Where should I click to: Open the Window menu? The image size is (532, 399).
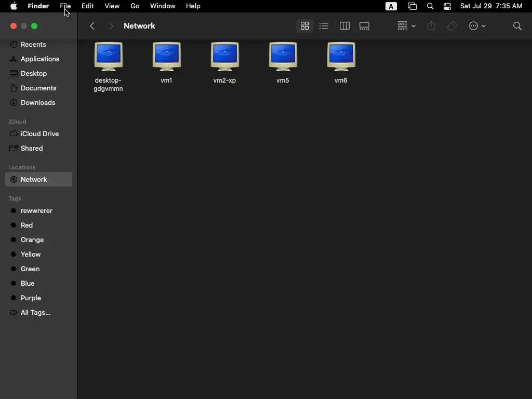(x=163, y=6)
